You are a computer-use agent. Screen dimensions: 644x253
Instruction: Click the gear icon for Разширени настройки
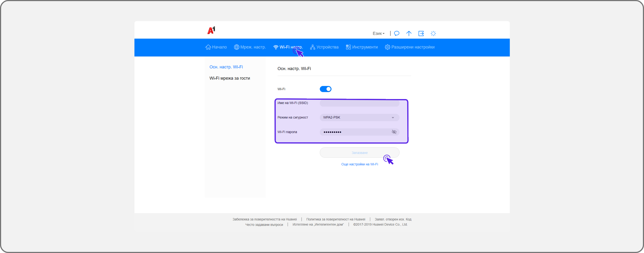[387, 47]
